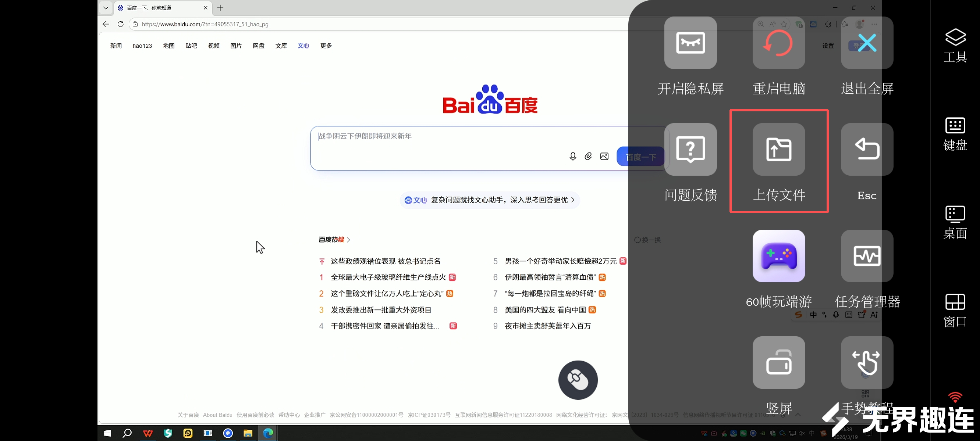Launch the 60帧玩端游 game mode icon
The width and height of the screenshot is (980, 441).
(778, 256)
